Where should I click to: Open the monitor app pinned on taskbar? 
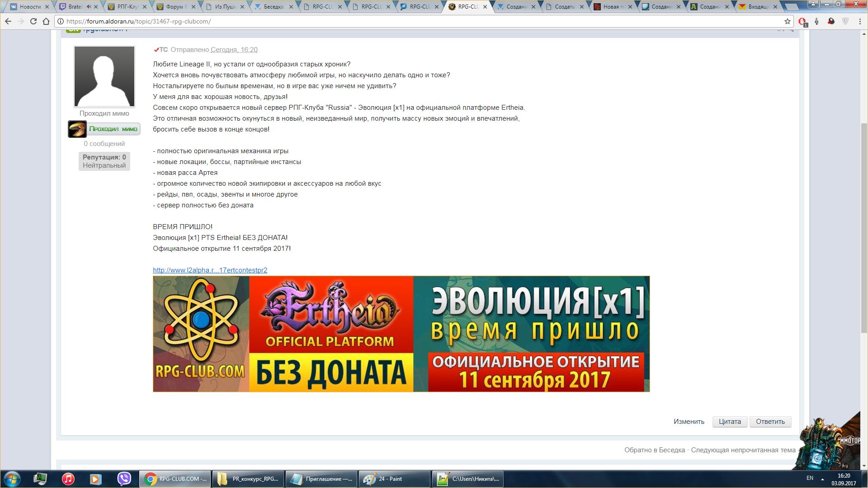[x=40, y=479]
